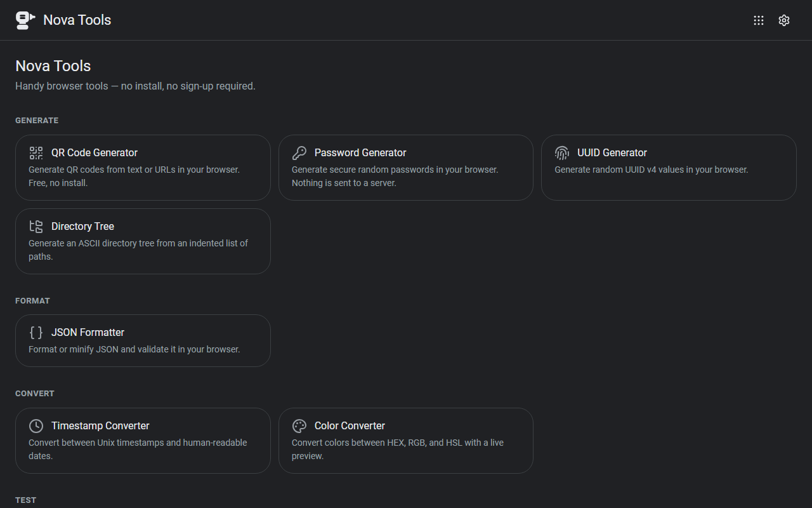Launch the UUID Generator tool

coord(669,168)
